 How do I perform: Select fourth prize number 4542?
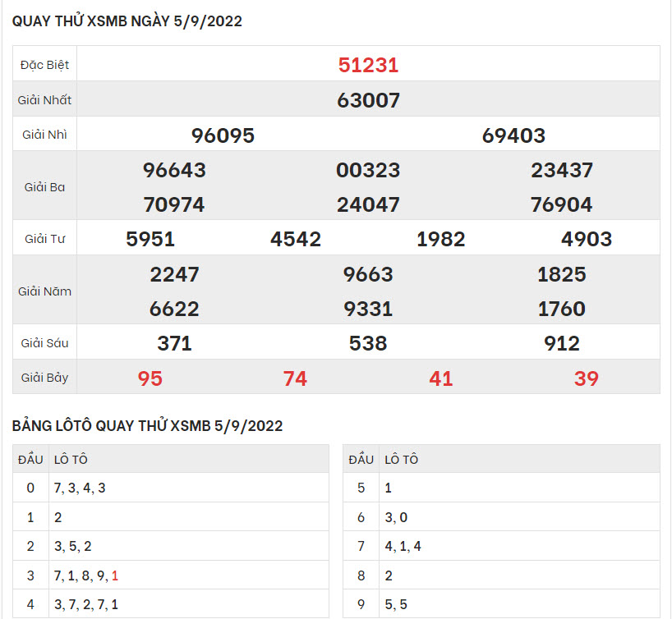pos(296,239)
